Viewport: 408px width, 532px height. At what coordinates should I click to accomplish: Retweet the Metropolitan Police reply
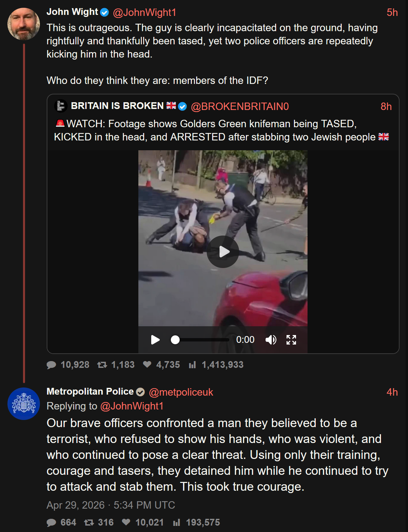[x=89, y=523]
